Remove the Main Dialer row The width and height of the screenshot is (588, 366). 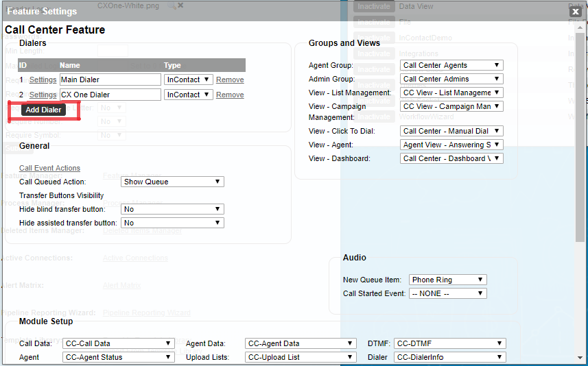pyautogui.click(x=230, y=80)
